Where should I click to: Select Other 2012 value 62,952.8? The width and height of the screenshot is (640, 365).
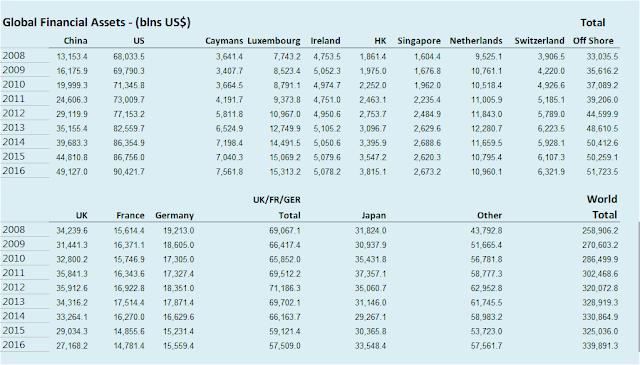pos(487,289)
